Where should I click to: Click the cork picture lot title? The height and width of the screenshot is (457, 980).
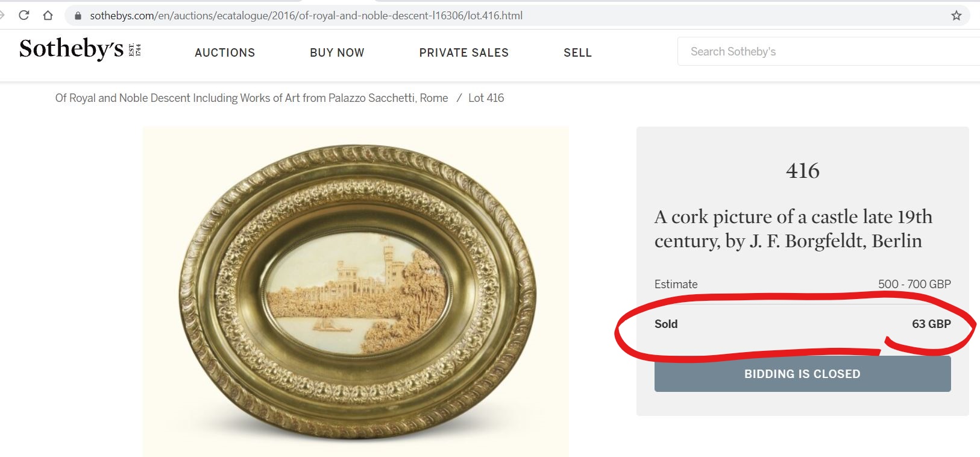pyautogui.click(x=793, y=228)
